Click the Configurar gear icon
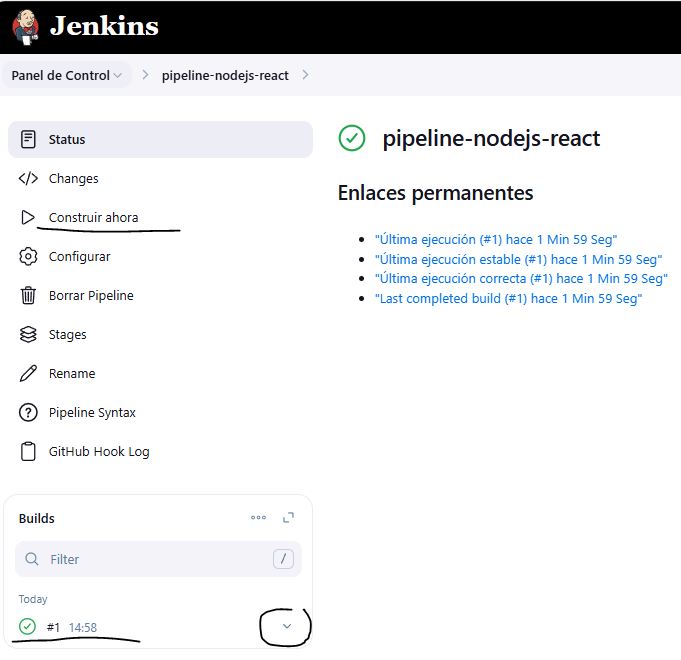 coord(28,257)
